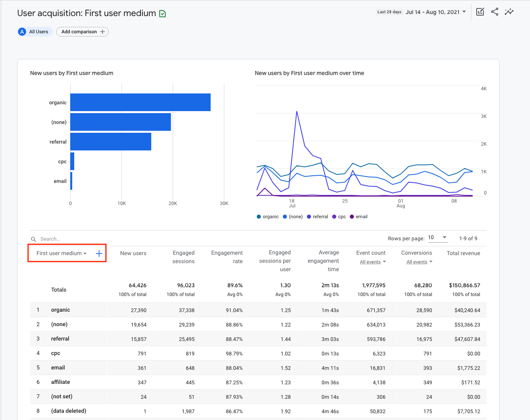Click the search magnifier icon above the table
The image size is (530, 420).
(33, 239)
